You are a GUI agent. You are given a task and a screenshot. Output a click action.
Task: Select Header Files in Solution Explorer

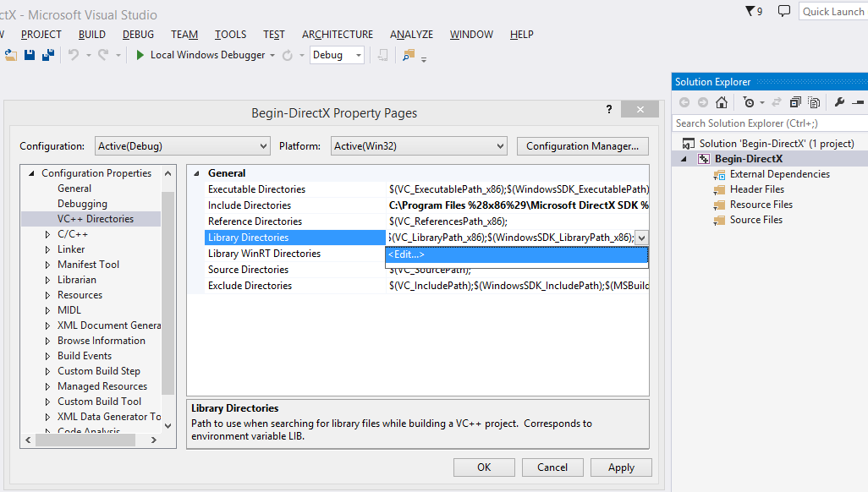pos(756,189)
